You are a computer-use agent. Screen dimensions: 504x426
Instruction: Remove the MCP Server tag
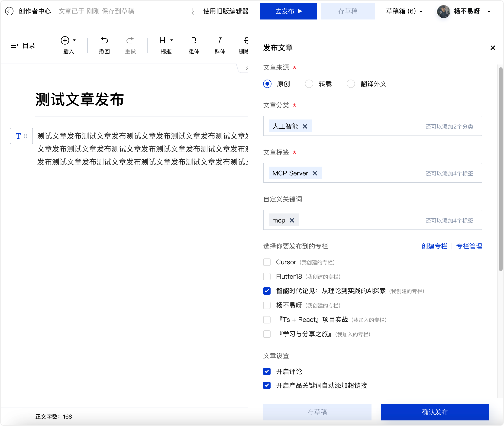[x=315, y=173]
